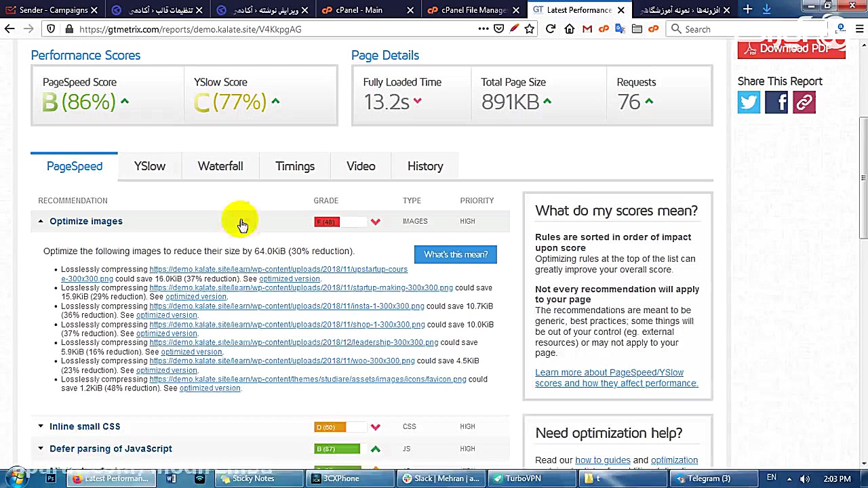Open Microsoft Word from the taskbar
Image resolution: width=868 pixels, height=488 pixels.
172,479
